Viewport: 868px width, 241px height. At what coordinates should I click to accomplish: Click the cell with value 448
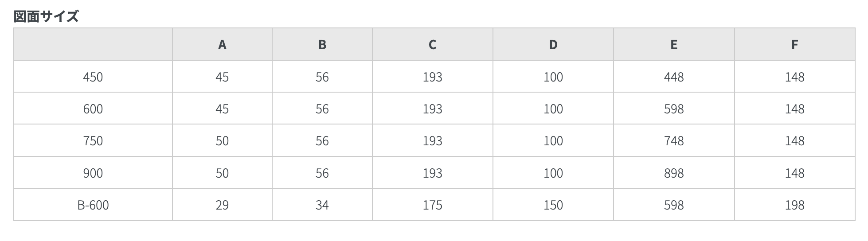(x=674, y=77)
